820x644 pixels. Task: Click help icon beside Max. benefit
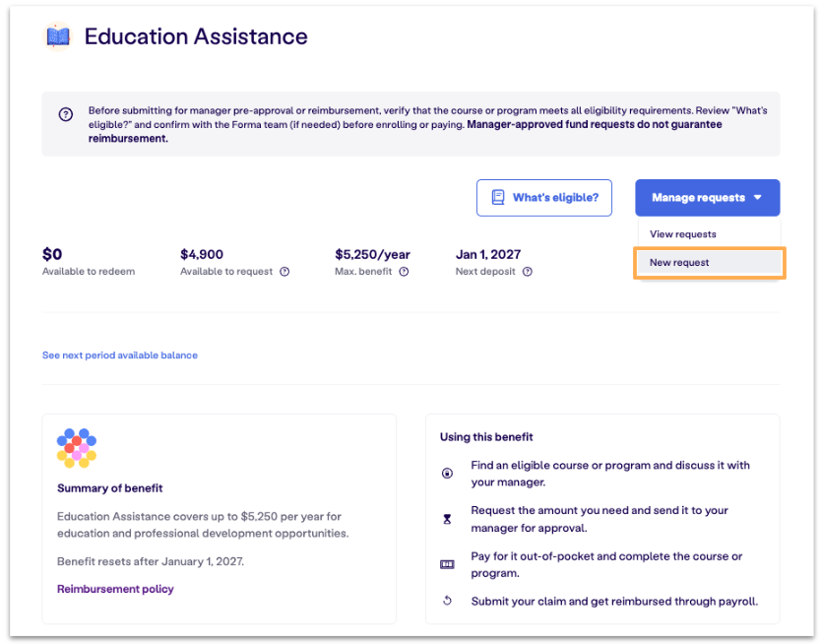tap(404, 272)
